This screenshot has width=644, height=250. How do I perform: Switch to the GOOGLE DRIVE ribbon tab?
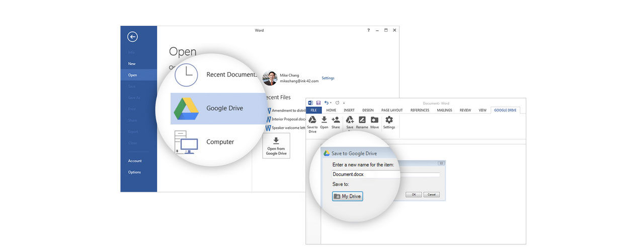coord(506,110)
